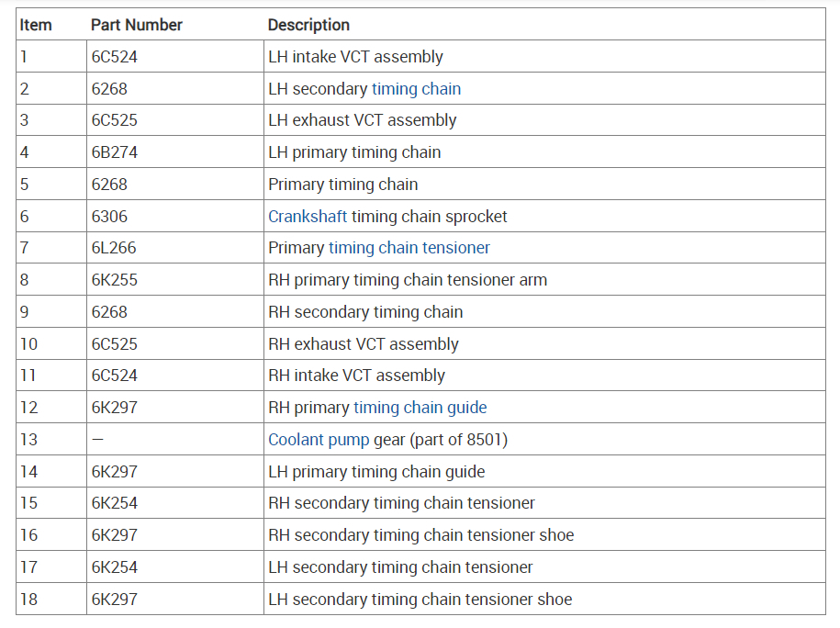The width and height of the screenshot is (840, 628).
Task: Click part number 6C524 in item 1
Action: (115, 57)
